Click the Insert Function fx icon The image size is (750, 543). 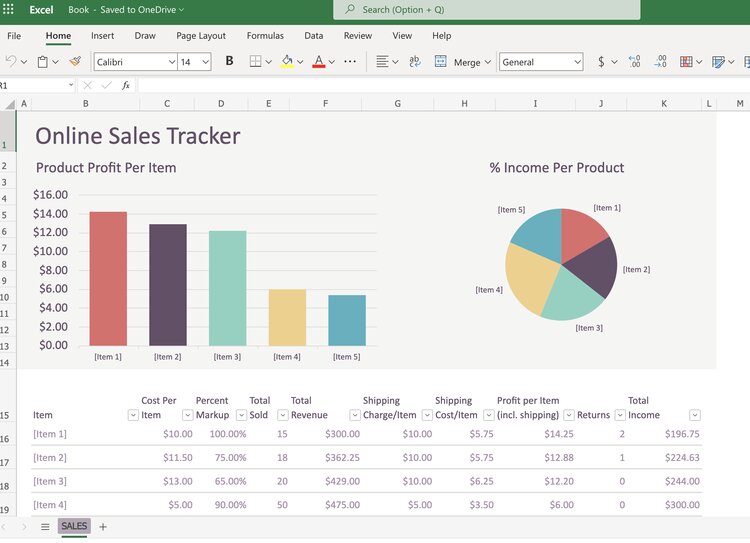126,85
